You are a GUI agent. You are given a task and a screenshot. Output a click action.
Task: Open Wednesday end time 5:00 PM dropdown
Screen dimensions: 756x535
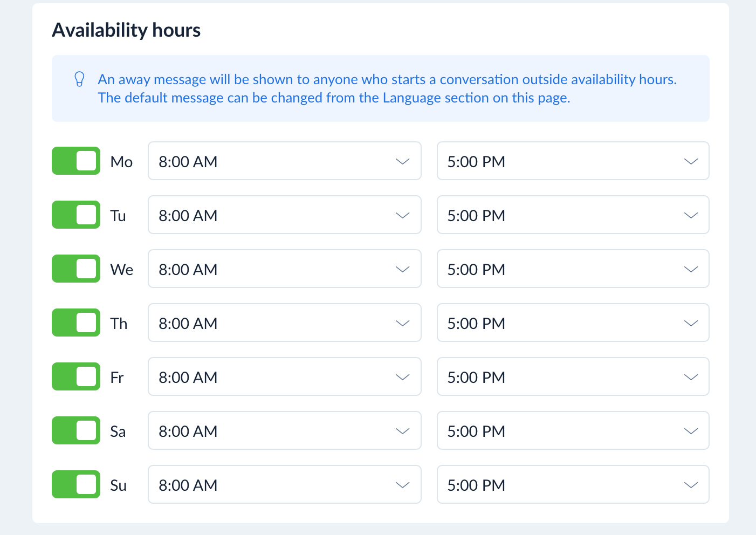(x=573, y=269)
